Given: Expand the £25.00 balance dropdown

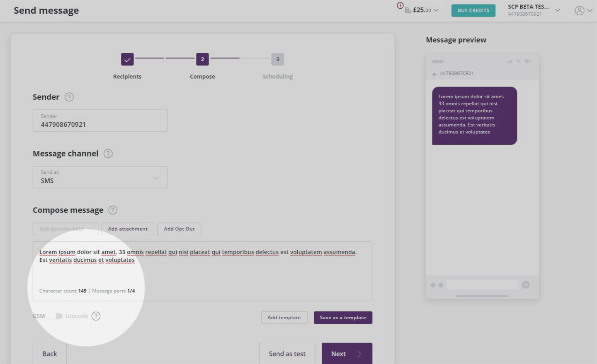Looking at the screenshot, I should coord(435,10).
